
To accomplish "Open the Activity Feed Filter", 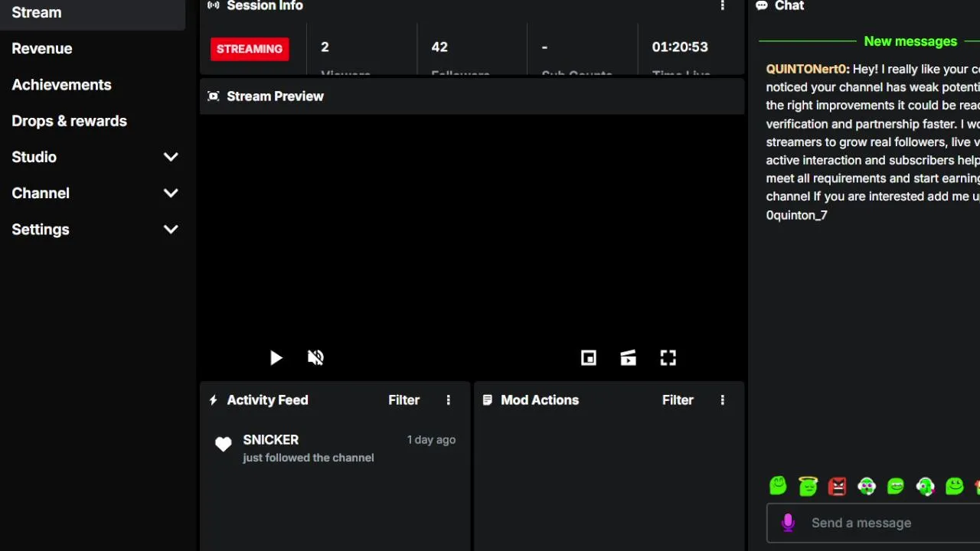I will pos(403,400).
